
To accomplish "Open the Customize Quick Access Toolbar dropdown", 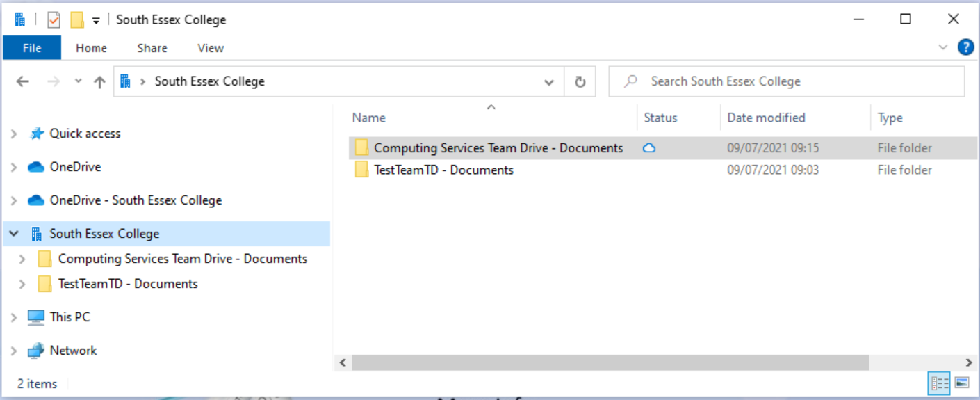I will (x=96, y=20).
